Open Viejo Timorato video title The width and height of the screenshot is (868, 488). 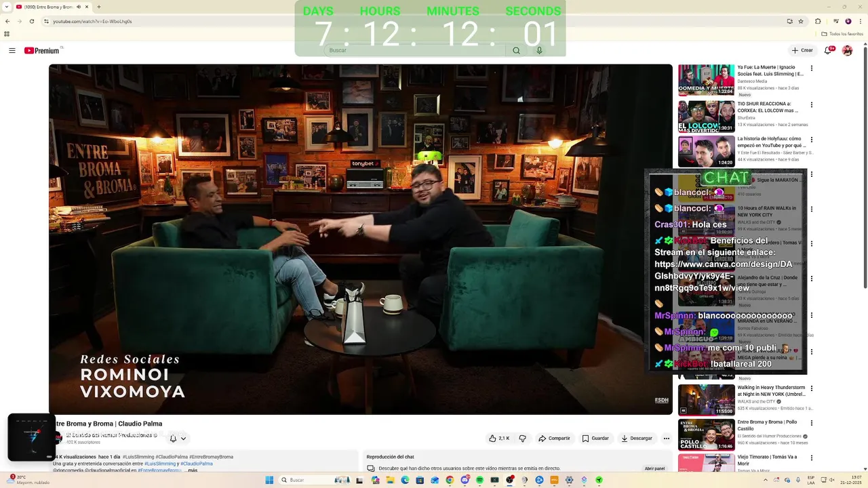coord(767,460)
